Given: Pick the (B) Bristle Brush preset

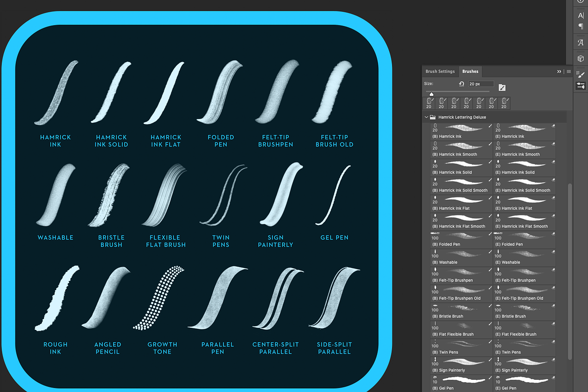Looking at the screenshot, I should (x=462, y=312).
